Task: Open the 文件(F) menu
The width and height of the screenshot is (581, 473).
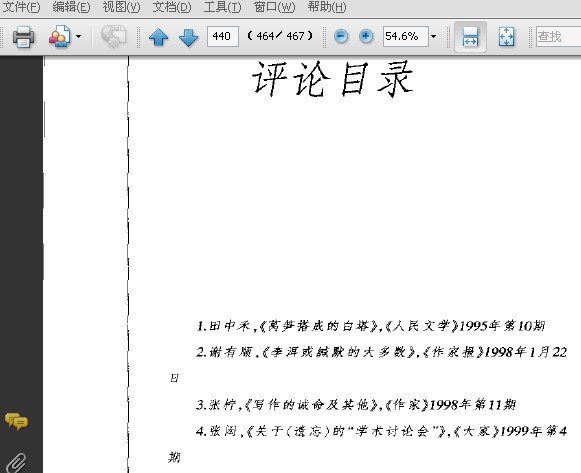Action: pos(21,7)
